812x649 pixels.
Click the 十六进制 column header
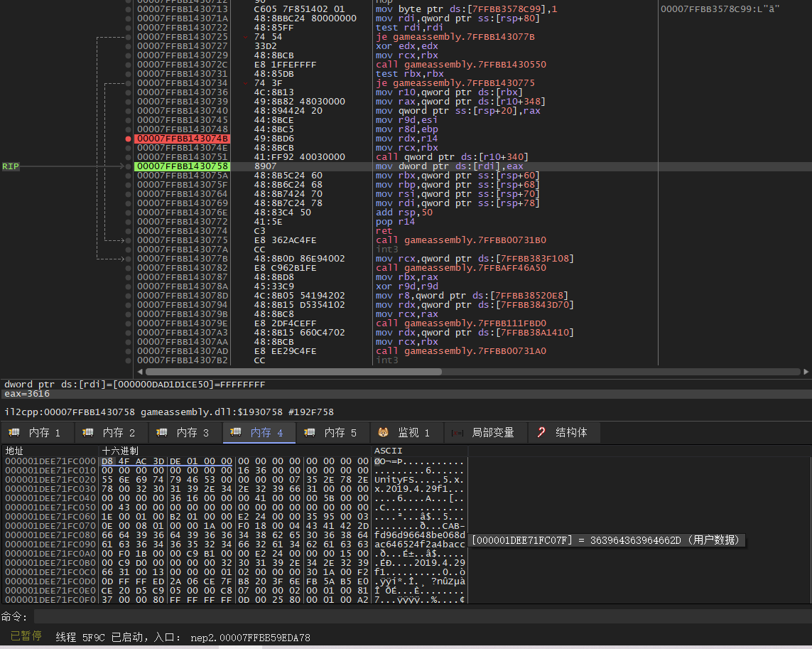pos(121,451)
